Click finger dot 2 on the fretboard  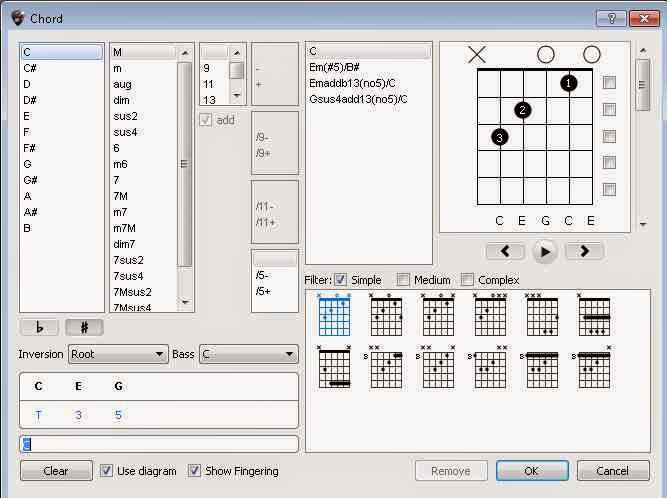523,110
